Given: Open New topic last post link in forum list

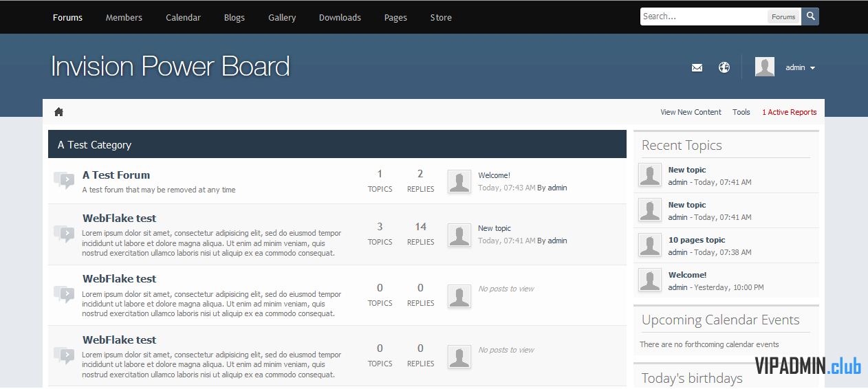Looking at the screenshot, I should click(495, 228).
